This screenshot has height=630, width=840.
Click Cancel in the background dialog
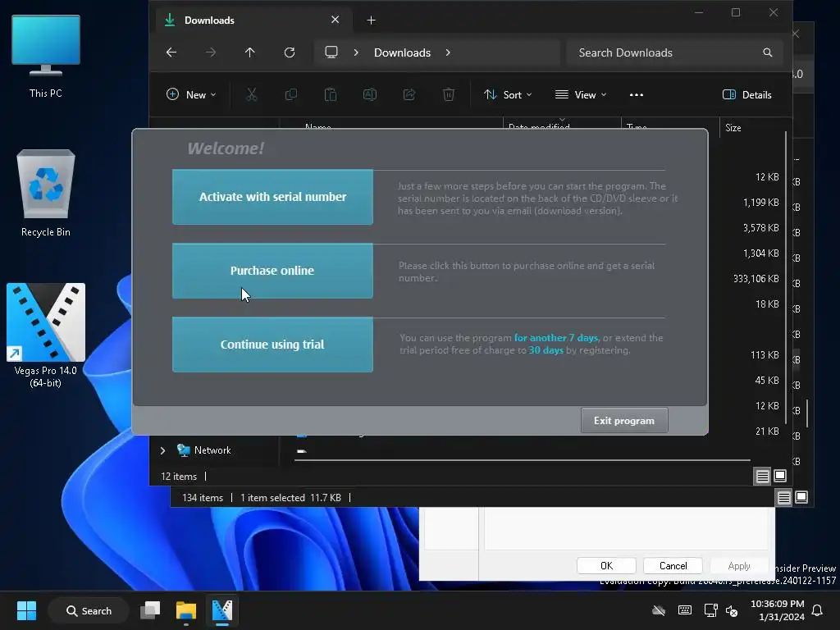pos(673,566)
